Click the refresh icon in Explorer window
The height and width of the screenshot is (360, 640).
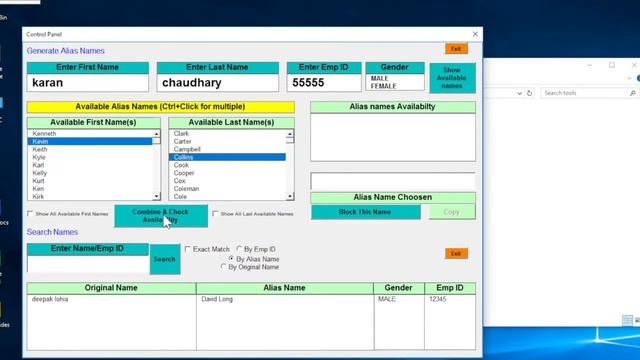tap(529, 93)
